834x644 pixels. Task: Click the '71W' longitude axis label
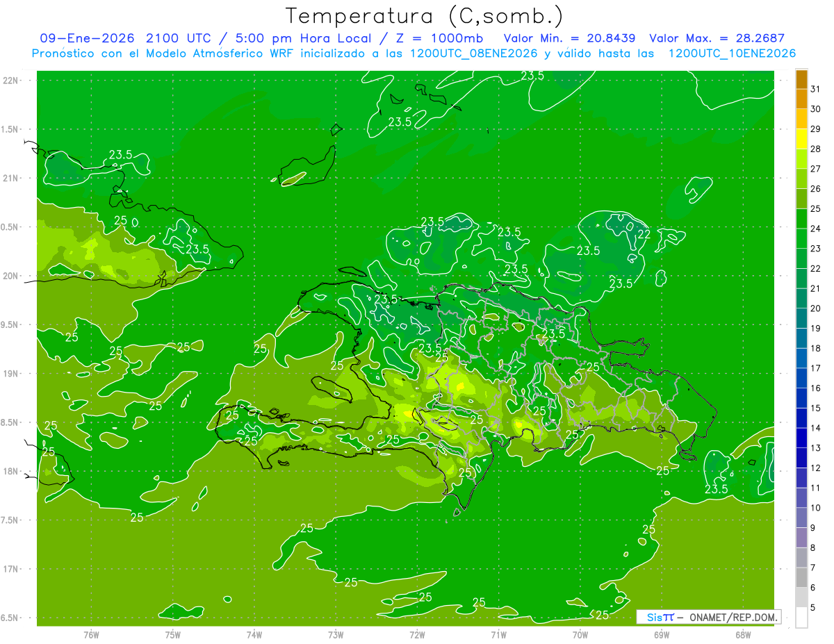(x=498, y=634)
